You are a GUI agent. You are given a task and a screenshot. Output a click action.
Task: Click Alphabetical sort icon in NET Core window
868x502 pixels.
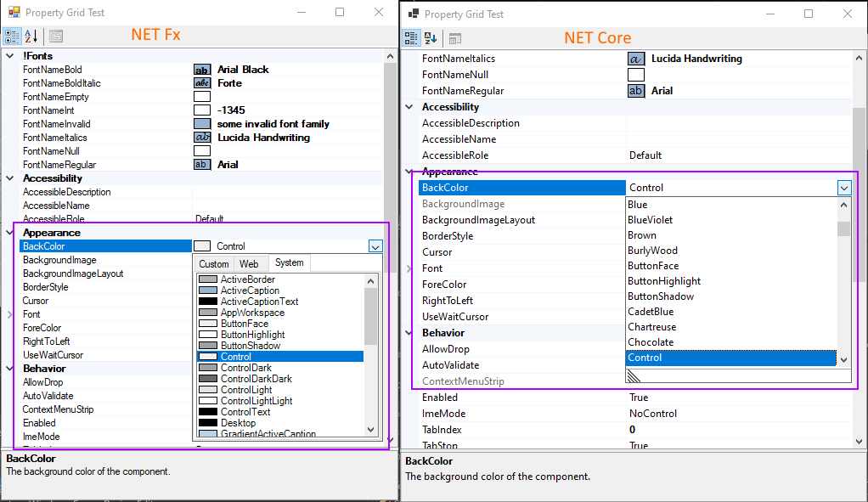pyautogui.click(x=431, y=38)
